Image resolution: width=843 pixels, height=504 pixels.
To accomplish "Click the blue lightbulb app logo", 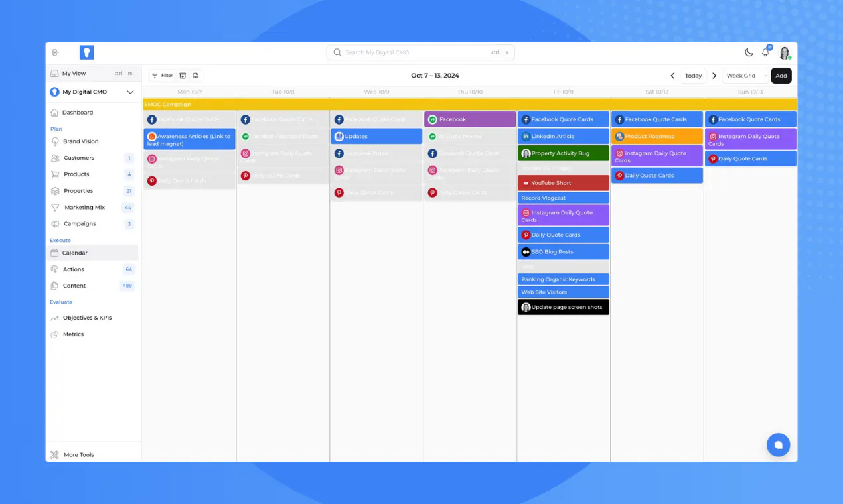I will (86, 52).
